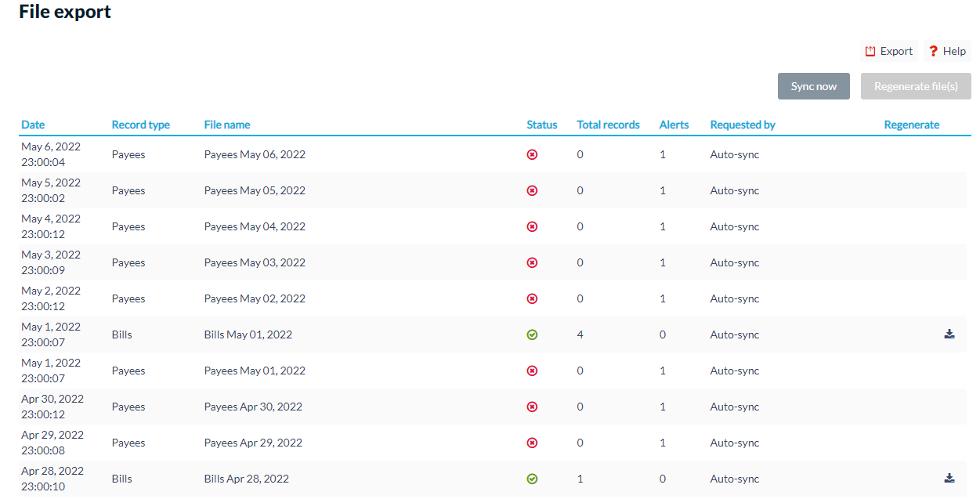Image resolution: width=980 pixels, height=499 pixels.
Task: Sort by the Requested by column header
Action: [743, 125]
